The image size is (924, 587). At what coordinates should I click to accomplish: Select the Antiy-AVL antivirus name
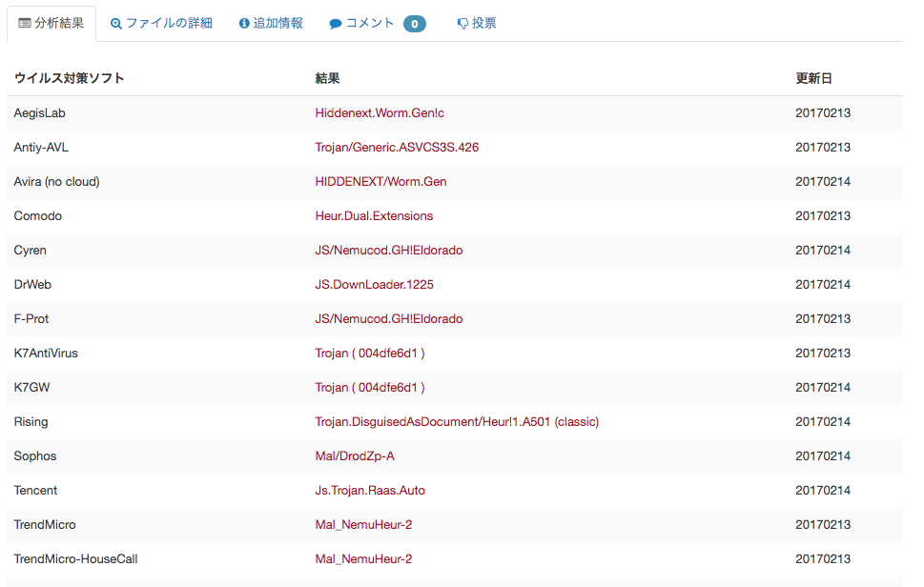click(41, 147)
